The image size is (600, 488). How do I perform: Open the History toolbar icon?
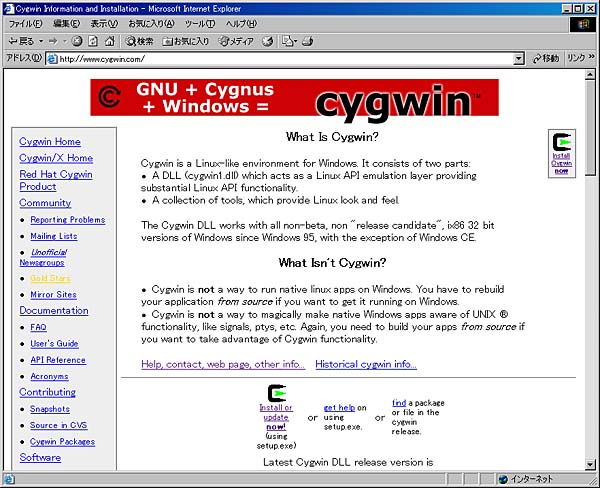267,41
